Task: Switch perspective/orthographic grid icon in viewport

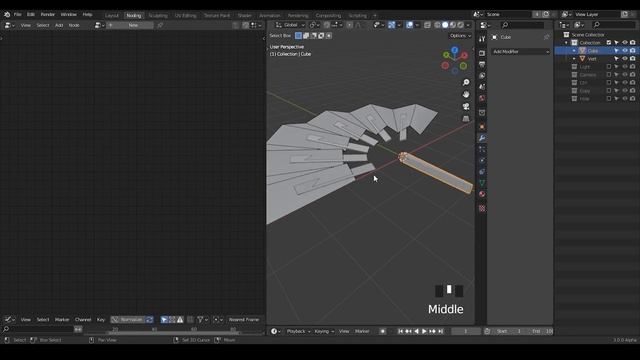Action: (466, 118)
